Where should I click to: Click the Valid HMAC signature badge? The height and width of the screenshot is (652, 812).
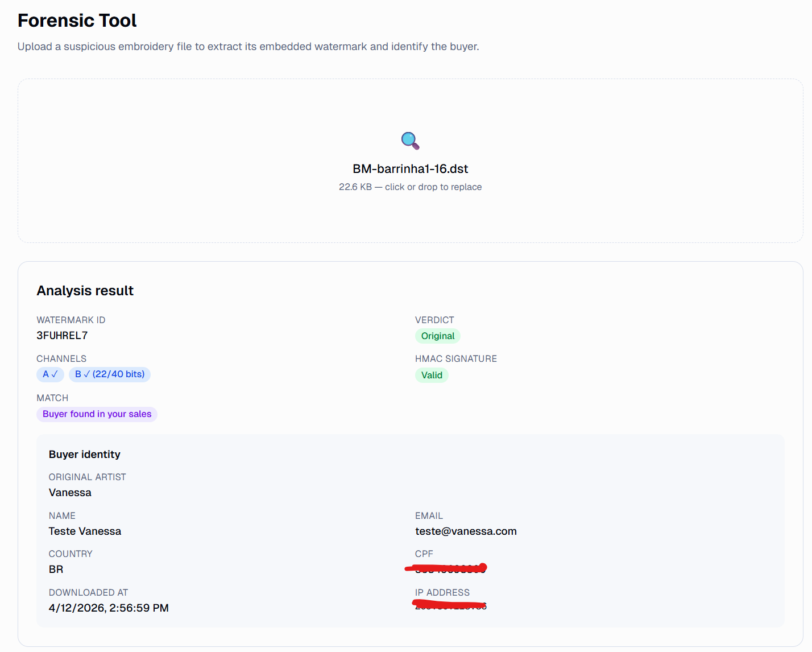[432, 375]
